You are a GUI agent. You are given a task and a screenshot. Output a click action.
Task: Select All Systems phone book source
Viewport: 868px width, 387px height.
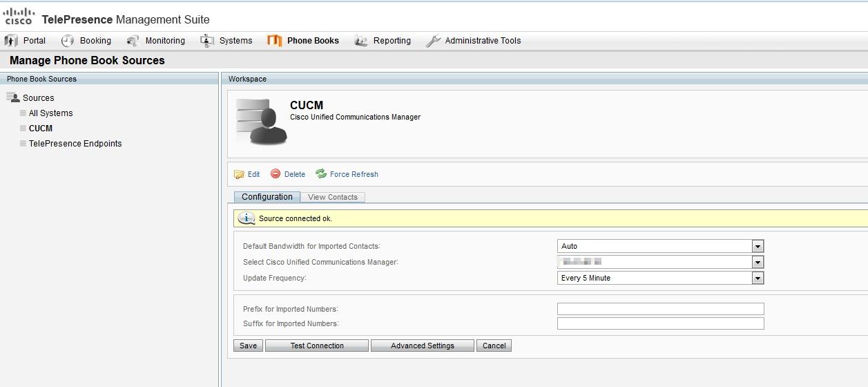[x=50, y=113]
